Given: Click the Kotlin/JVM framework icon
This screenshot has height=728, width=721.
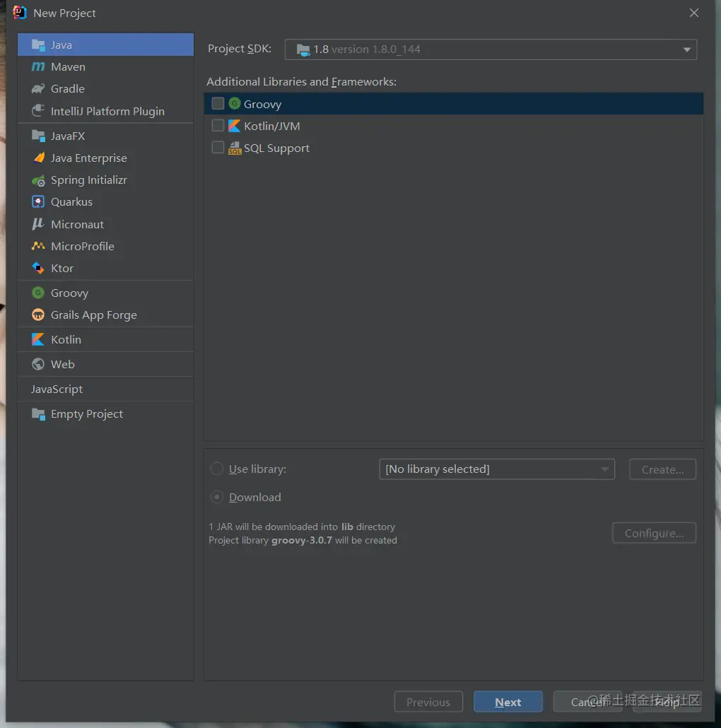Looking at the screenshot, I should (235, 126).
